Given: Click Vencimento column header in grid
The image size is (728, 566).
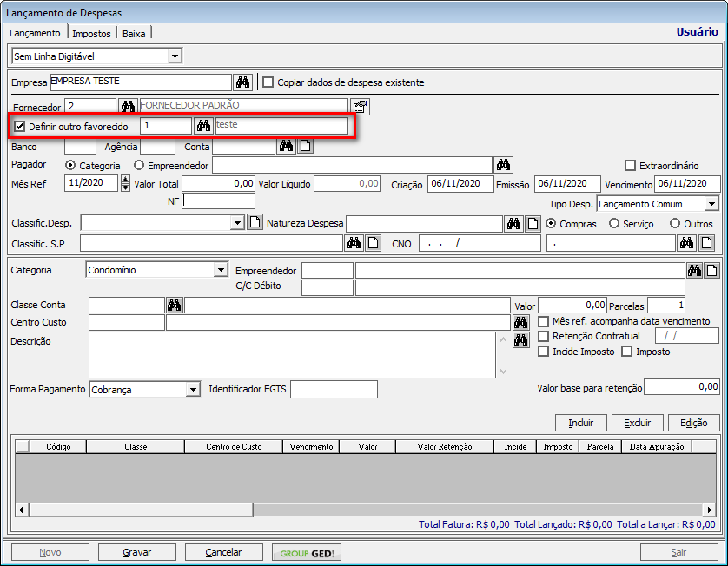Looking at the screenshot, I should tap(311, 447).
